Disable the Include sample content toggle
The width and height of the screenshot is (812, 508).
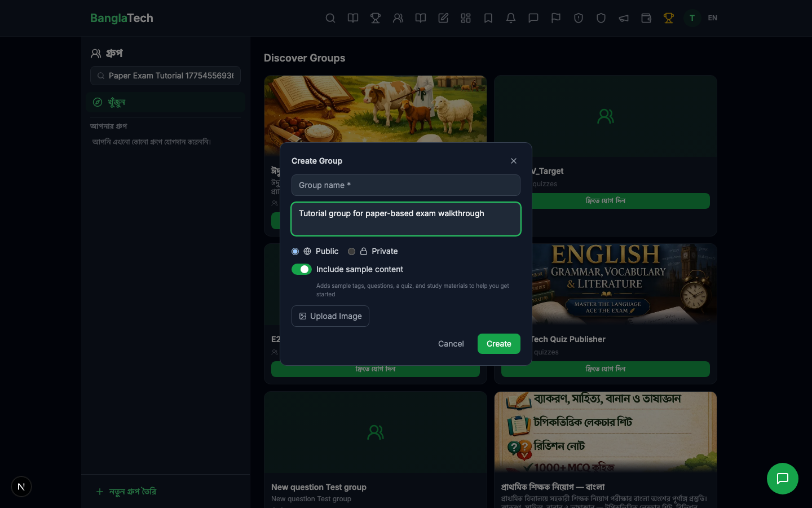point(302,269)
